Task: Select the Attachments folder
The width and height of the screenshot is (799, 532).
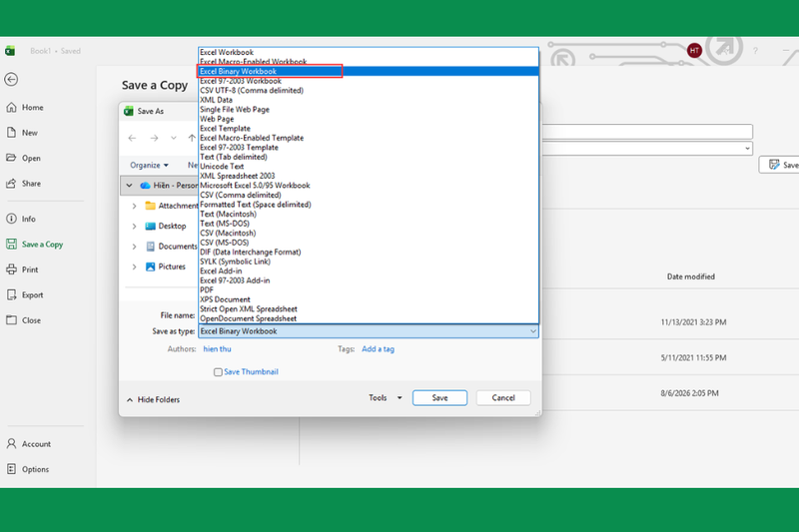Action: click(172, 206)
